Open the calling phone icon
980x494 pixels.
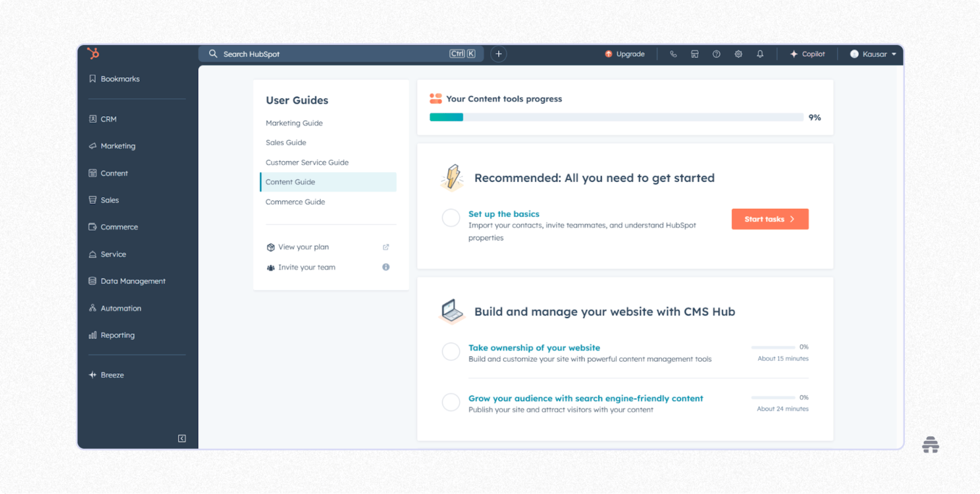point(673,54)
